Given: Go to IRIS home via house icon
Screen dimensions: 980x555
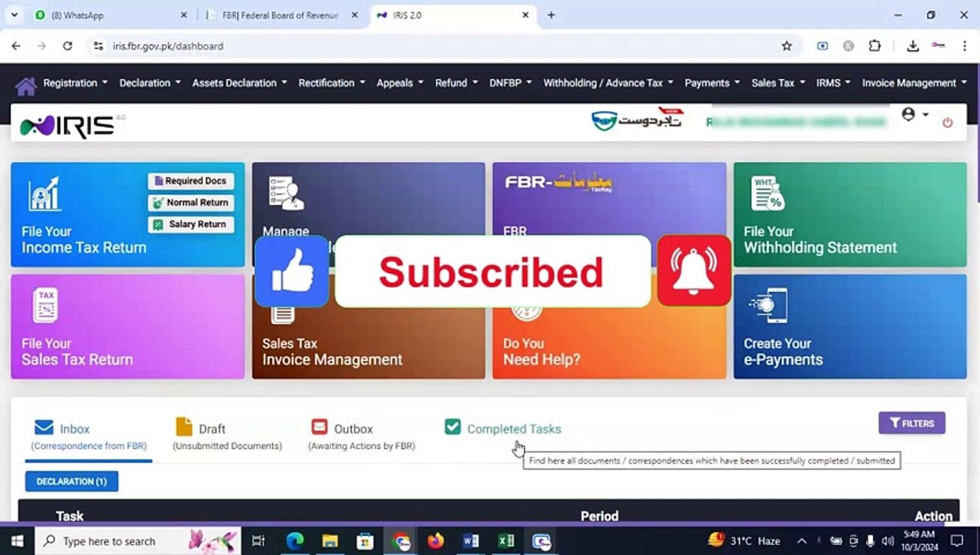Looking at the screenshot, I should (25, 86).
